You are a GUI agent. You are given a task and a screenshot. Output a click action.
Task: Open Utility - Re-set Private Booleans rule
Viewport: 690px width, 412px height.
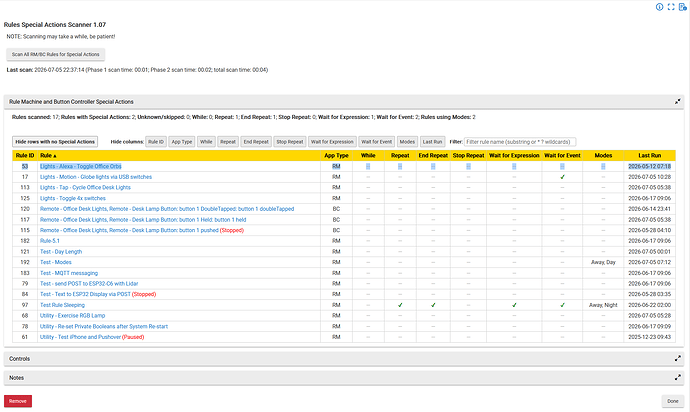(104, 327)
